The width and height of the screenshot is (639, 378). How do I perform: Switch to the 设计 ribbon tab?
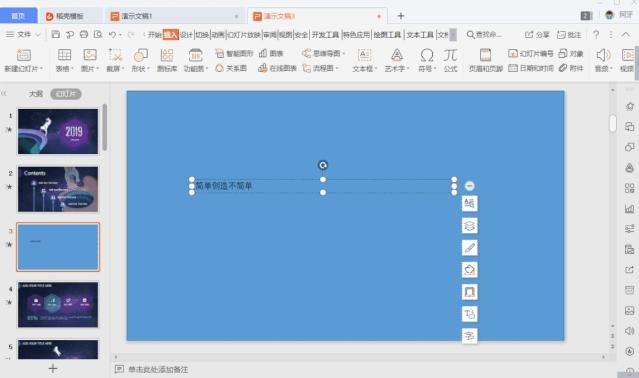pyautogui.click(x=186, y=35)
